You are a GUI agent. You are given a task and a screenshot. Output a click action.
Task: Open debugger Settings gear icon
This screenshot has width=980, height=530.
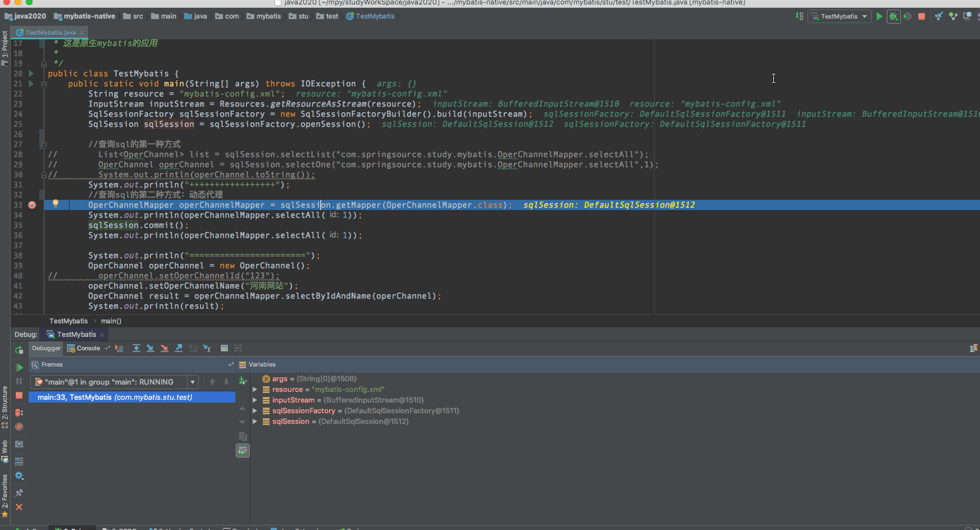[x=19, y=476]
